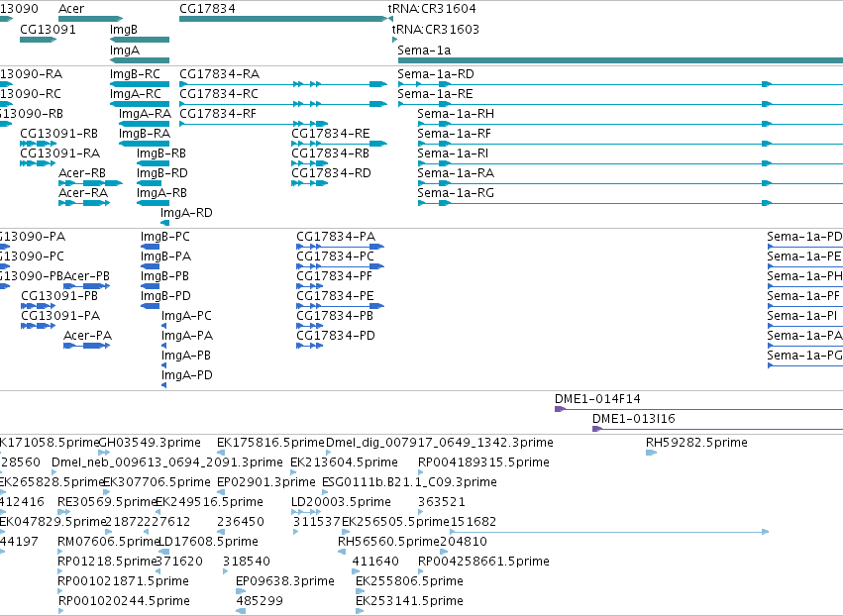Click EST label EK175816.5prime
The width and height of the screenshot is (843, 616).
[271, 443]
